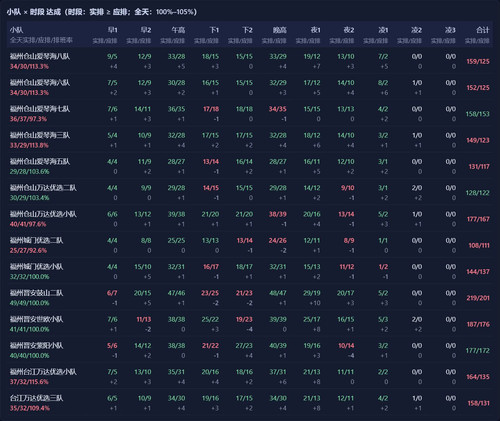Select team name 福州城门优选二队

click(x=37, y=240)
